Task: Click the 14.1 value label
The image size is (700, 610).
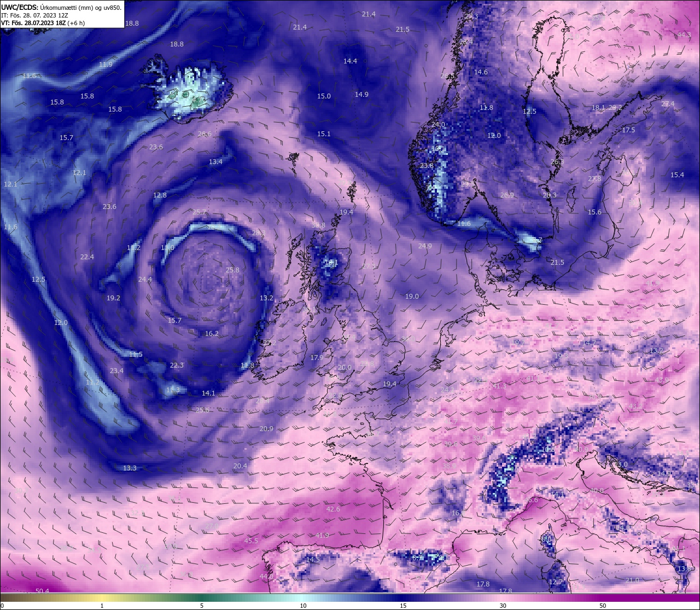Action: click(x=208, y=393)
